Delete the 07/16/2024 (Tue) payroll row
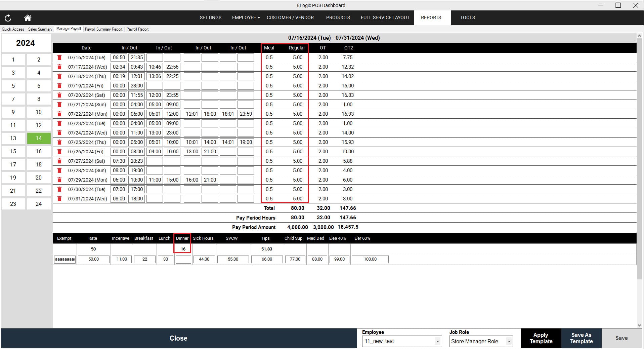The width and height of the screenshot is (644, 349). pyautogui.click(x=59, y=57)
